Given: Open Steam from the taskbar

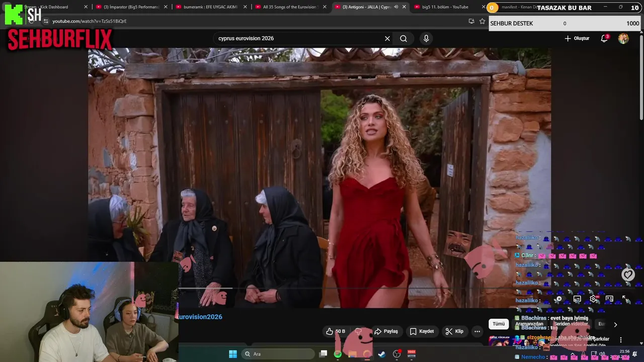Looking at the screenshot, I should point(382,354).
